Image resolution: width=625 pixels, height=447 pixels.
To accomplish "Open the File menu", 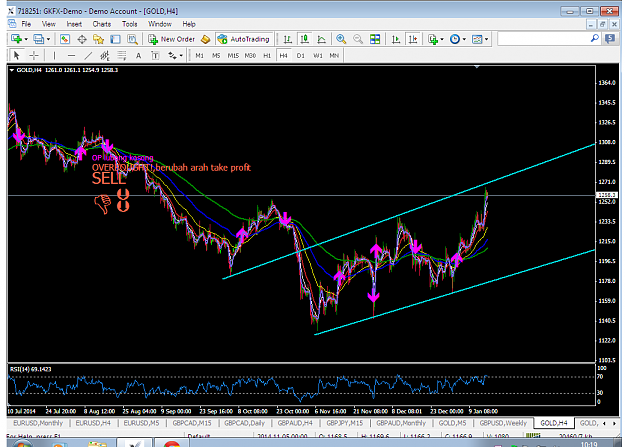I will pyautogui.click(x=26, y=24).
